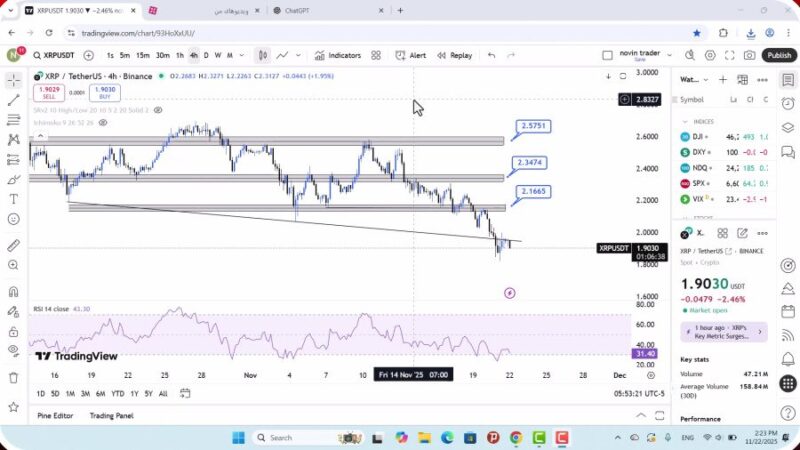The height and width of the screenshot is (450, 800).
Task: Enter fullscreen chart mode
Action: coord(730,55)
